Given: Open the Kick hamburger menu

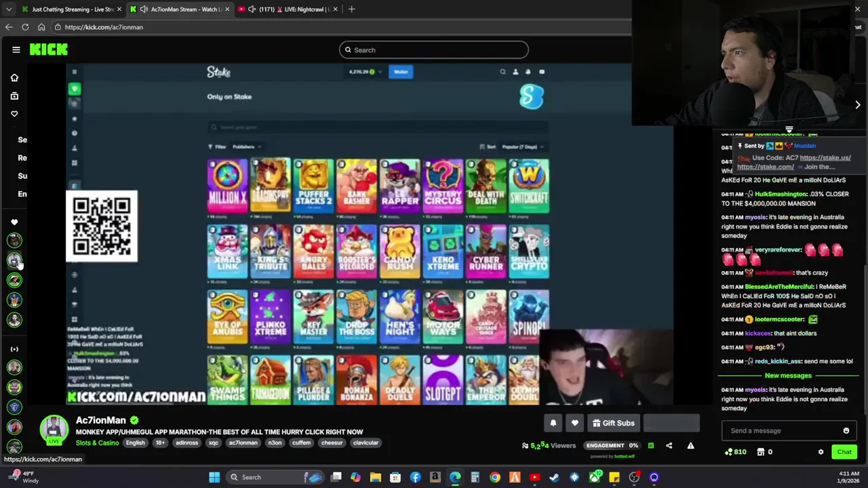Looking at the screenshot, I should [x=16, y=49].
